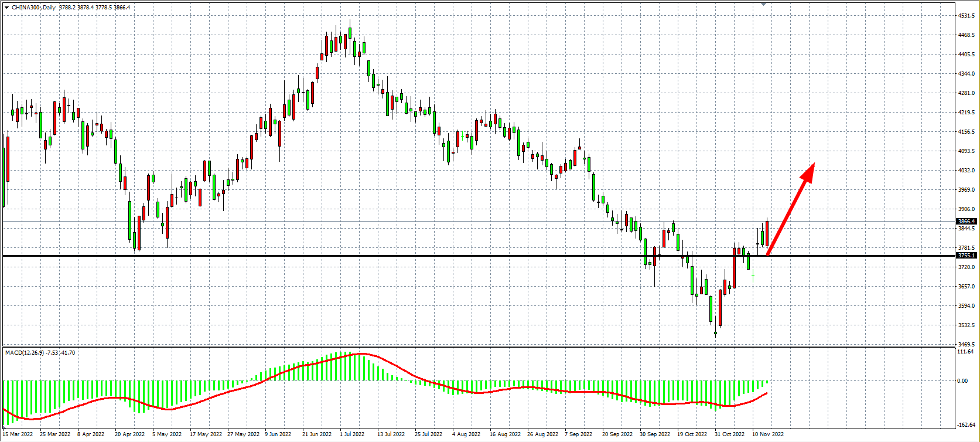Click the current price label 3866.4
The image size is (980, 442).
click(x=966, y=222)
